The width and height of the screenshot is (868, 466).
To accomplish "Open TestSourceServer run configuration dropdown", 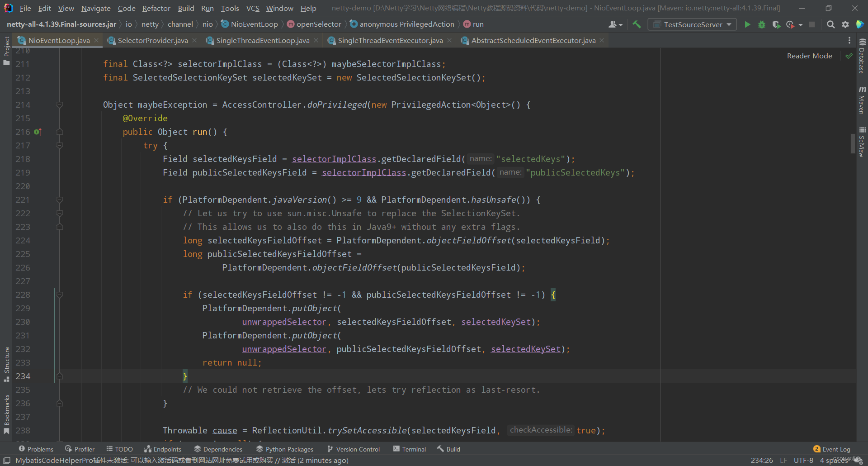I will point(692,24).
